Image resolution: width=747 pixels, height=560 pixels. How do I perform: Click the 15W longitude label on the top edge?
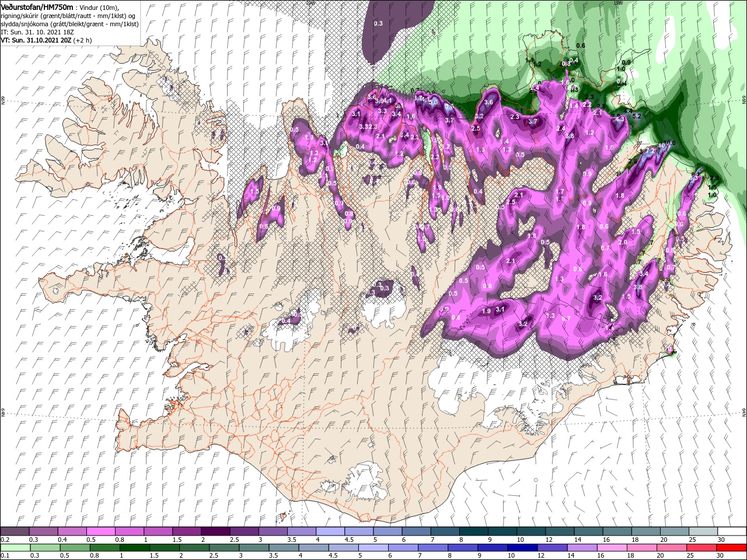tap(618, 2)
